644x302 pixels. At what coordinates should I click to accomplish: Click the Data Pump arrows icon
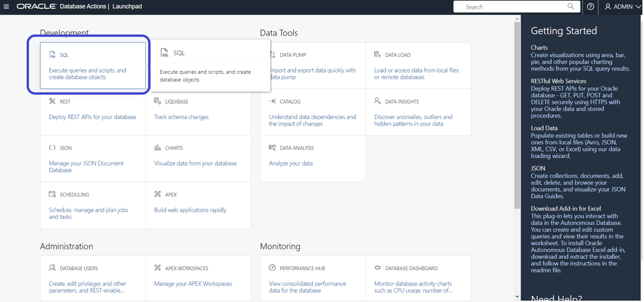pyautogui.click(x=273, y=55)
